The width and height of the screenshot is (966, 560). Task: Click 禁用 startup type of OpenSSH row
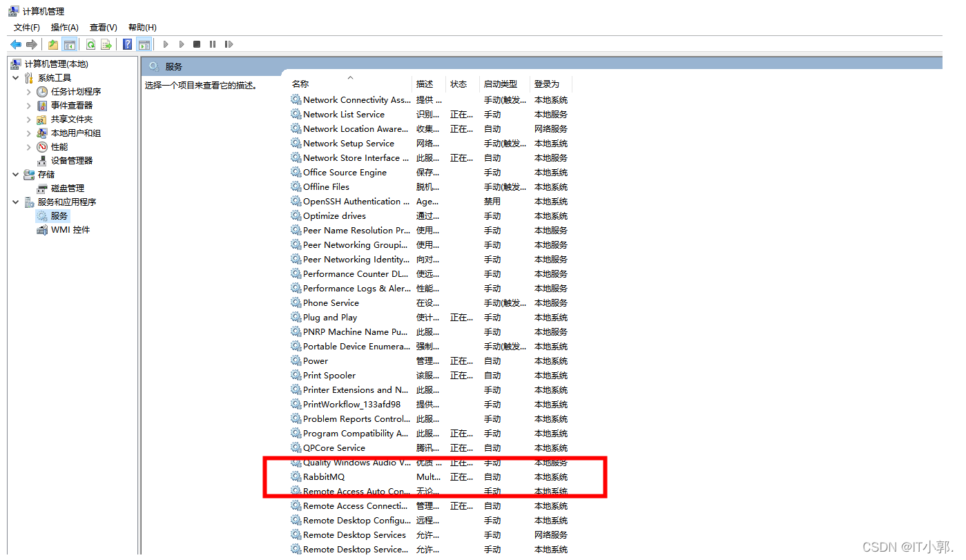coord(492,202)
